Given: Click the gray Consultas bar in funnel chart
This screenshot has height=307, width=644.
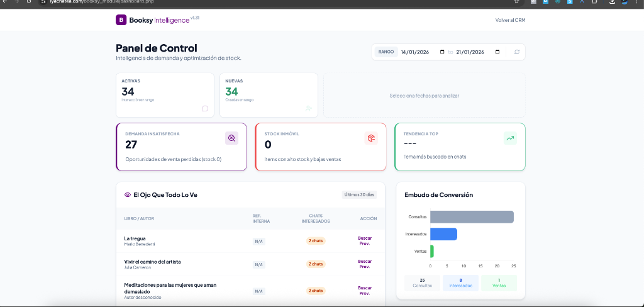Looking at the screenshot, I should point(472,217).
